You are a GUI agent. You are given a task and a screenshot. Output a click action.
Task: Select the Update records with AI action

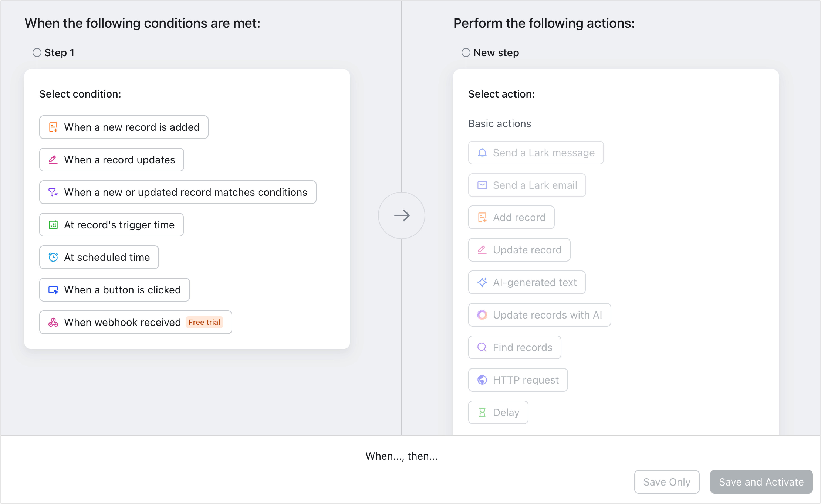click(539, 315)
